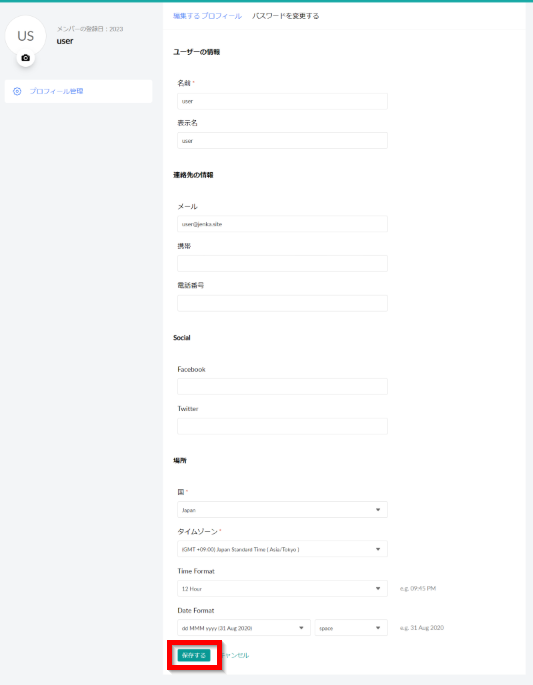Open the date separator space dropdown
Viewport: 533px width, 685px height.
tap(351, 628)
